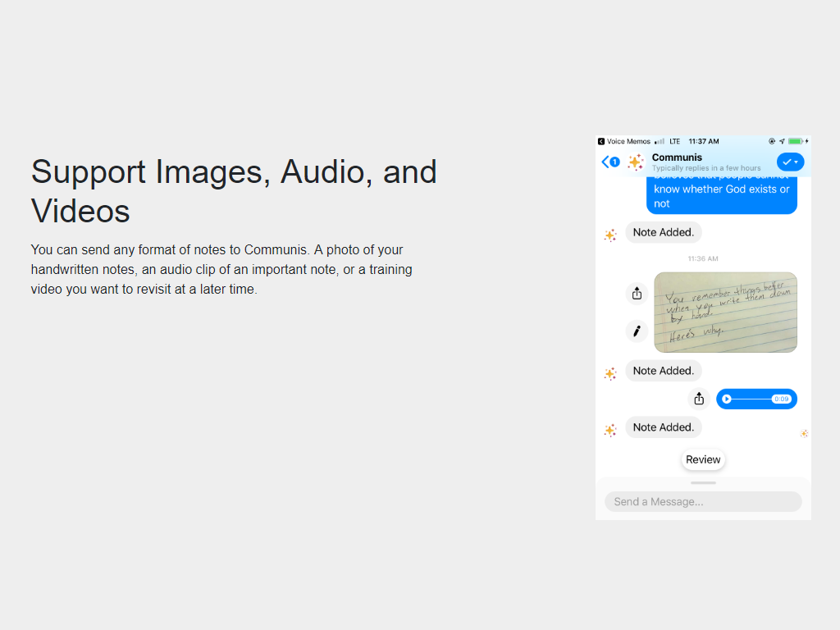Click Note Added bubble below the audio clip
Image resolution: width=840 pixels, height=630 pixels.
tap(663, 427)
